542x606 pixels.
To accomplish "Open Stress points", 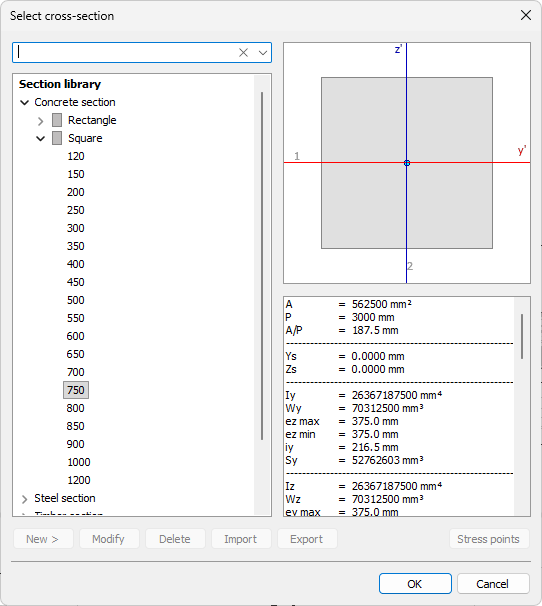I will pos(489,539).
